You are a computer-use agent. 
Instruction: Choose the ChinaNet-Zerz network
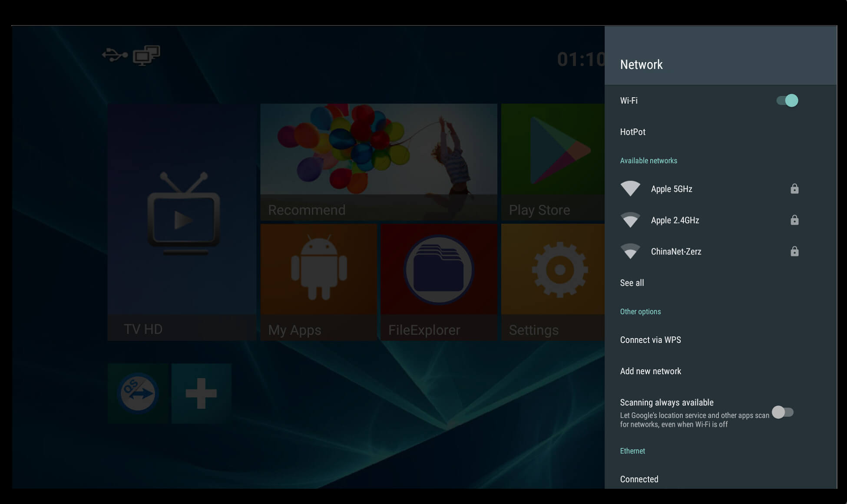click(675, 251)
